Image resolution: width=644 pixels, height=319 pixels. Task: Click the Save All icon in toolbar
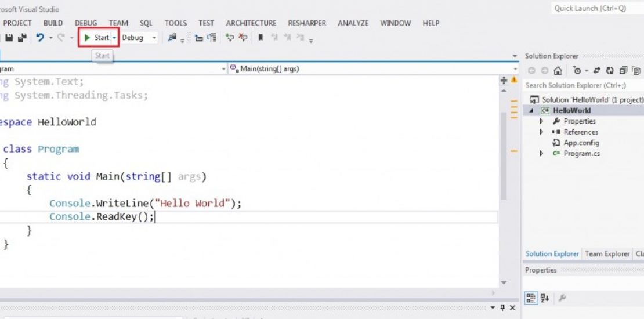[22, 38]
